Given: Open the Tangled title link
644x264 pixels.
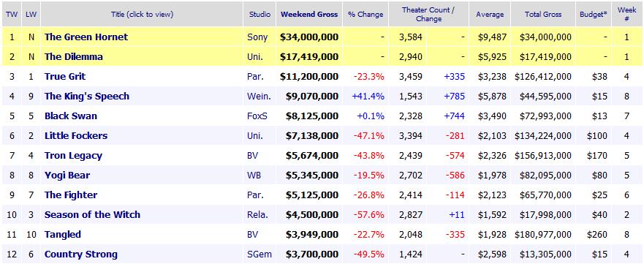Looking at the screenshot, I should click(62, 235).
